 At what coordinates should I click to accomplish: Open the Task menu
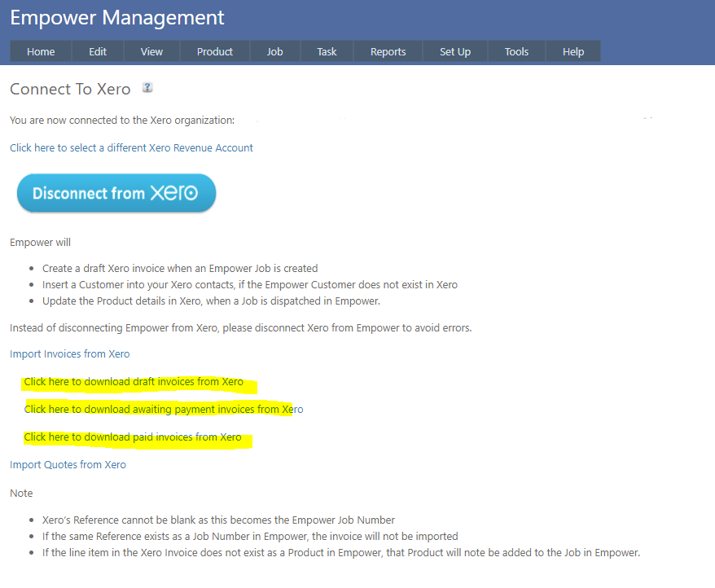(327, 51)
